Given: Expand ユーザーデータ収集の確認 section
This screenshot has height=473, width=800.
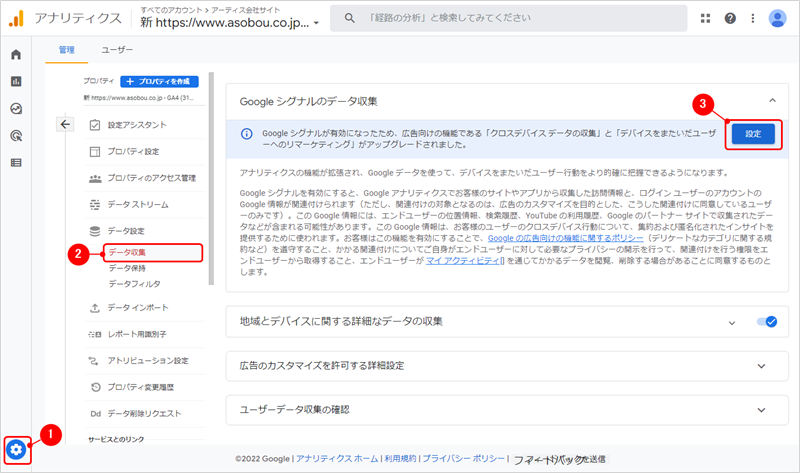Looking at the screenshot, I should pyautogui.click(x=761, y=410).
